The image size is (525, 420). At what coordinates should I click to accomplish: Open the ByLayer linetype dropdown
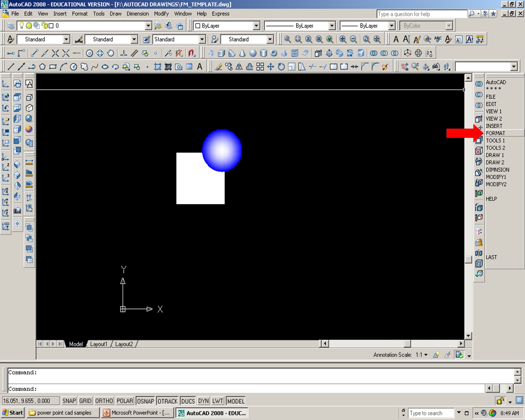pos(332,26)
